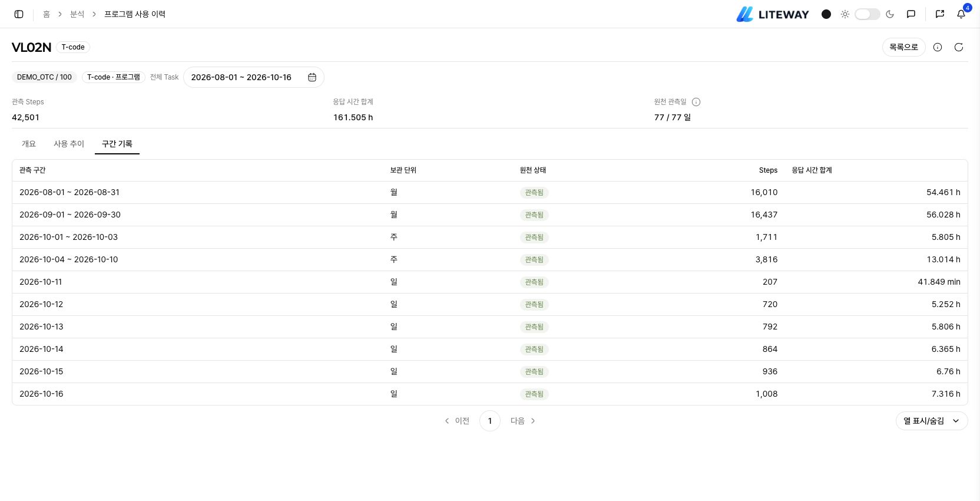Screen dimensions: 980x501
Task: Navigate to 분석 breadcrumb
Action: pos(77,14)
